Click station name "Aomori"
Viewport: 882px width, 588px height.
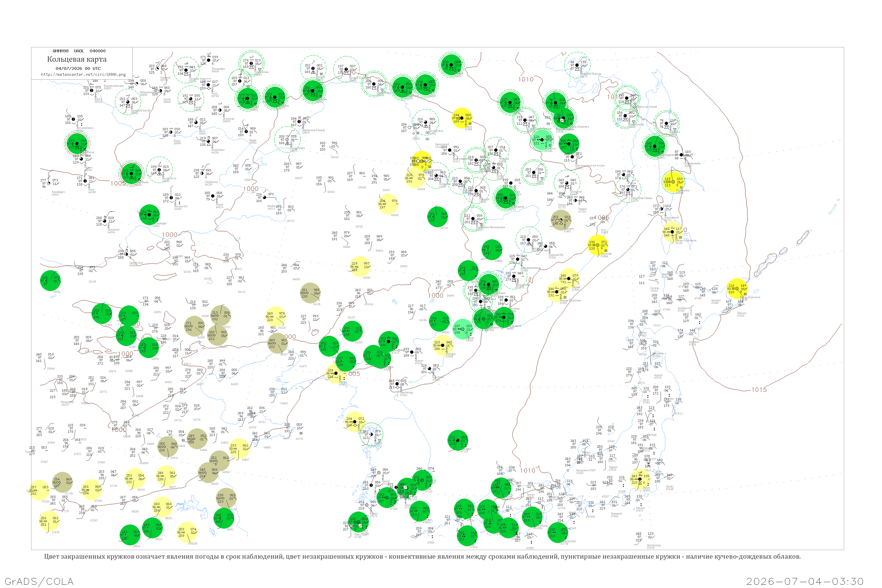658,375
